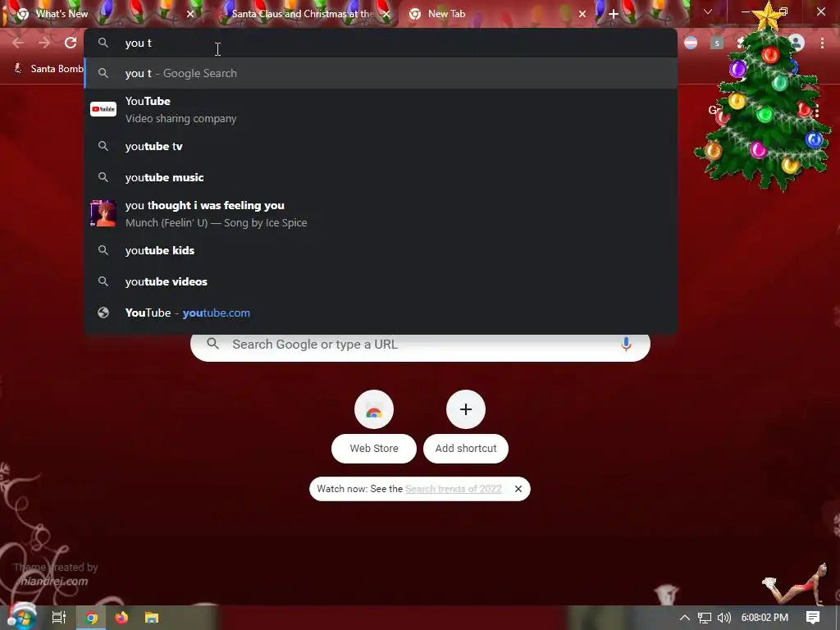Switch to the New Tab tab
840x630 pixels.
(496, 14)
